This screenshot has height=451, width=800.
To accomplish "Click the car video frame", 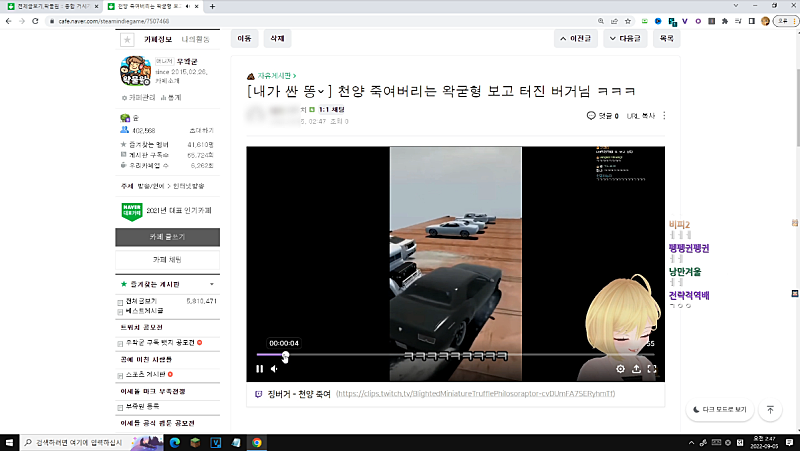I will 456,263.
